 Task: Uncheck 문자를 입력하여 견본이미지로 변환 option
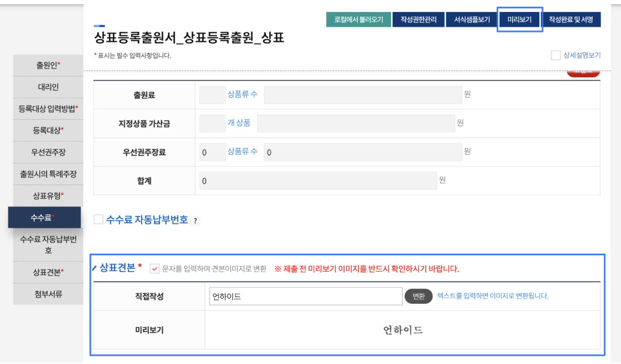pos(154,268)
